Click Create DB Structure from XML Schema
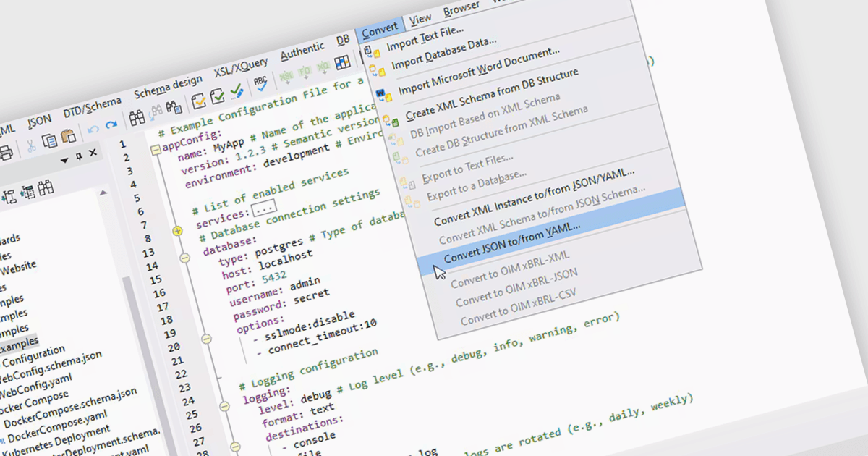This screenshot has height=456, width=868. pyautogui.click(x=501, y=131)
